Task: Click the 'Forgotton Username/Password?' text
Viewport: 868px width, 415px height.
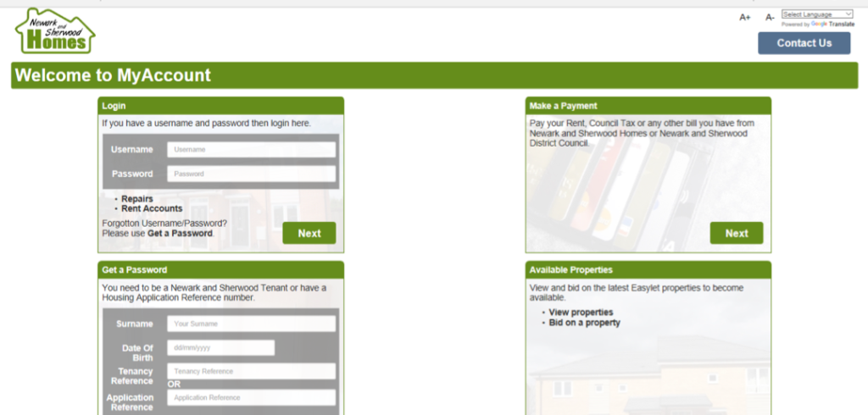Action: [164, 223]
